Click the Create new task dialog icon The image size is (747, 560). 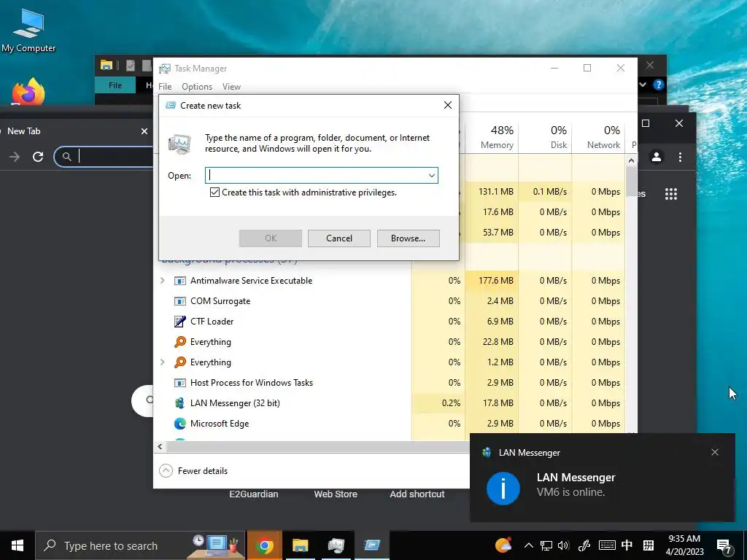coord(171,105)
